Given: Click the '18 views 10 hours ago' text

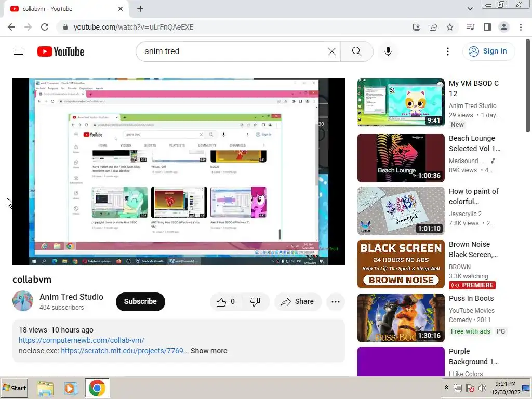Looking at the screenshot, I should coord(56,330).
